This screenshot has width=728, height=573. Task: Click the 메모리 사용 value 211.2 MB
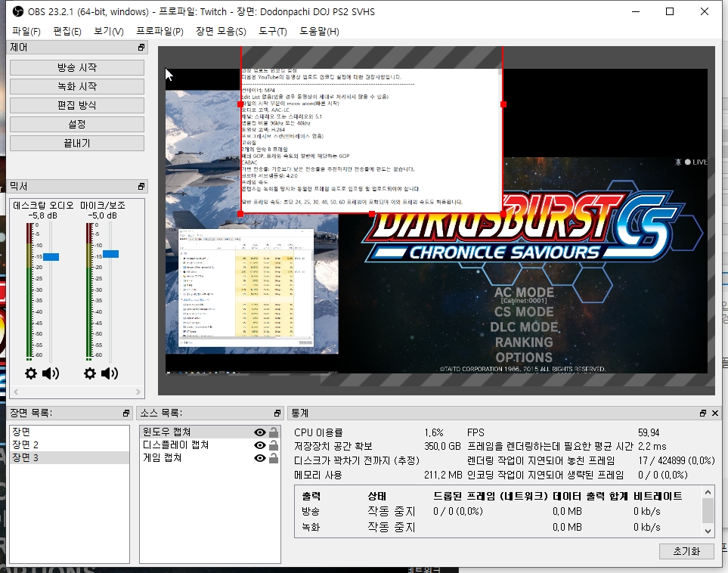[443, 475]
